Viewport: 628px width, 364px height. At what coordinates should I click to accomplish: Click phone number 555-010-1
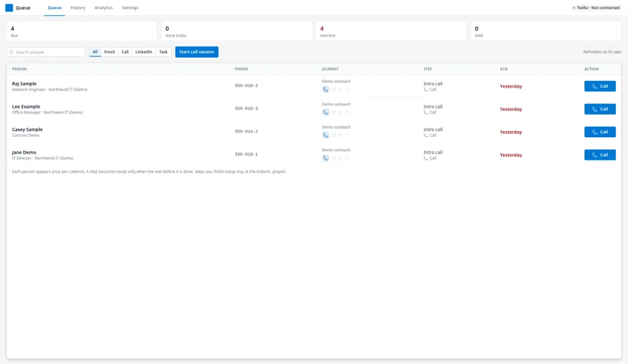pyautogui.click(x=247, y=154)
